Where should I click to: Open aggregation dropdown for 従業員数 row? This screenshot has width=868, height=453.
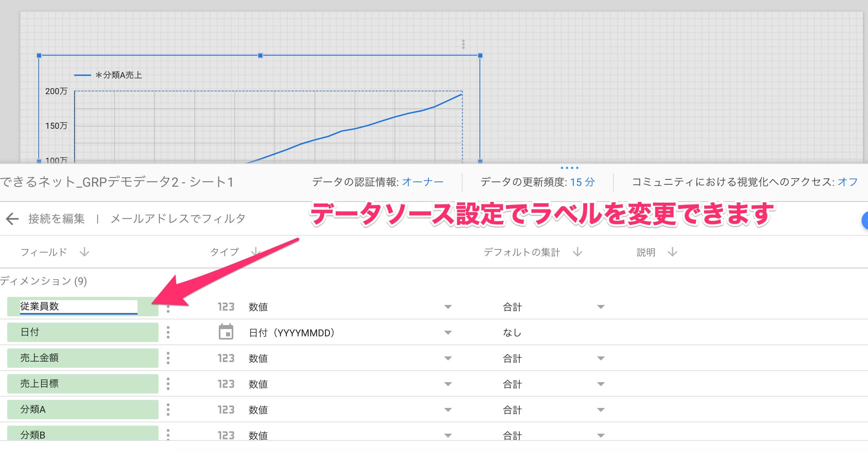(601, 307)
